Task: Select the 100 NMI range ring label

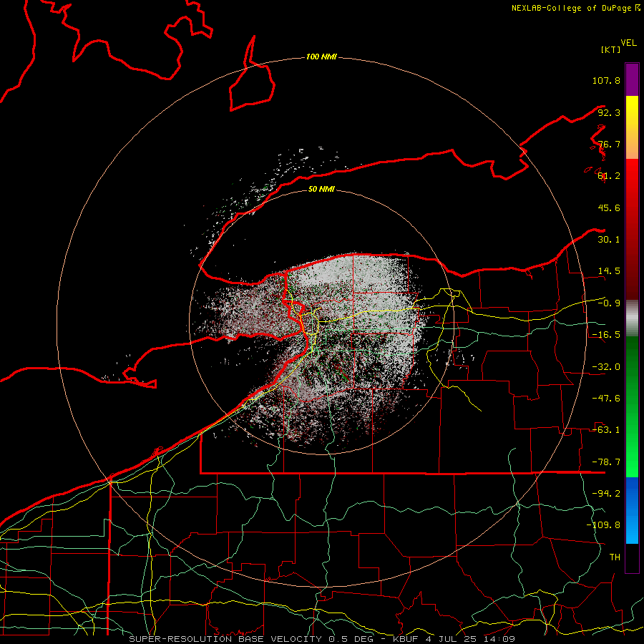Action: coord(321,57)
